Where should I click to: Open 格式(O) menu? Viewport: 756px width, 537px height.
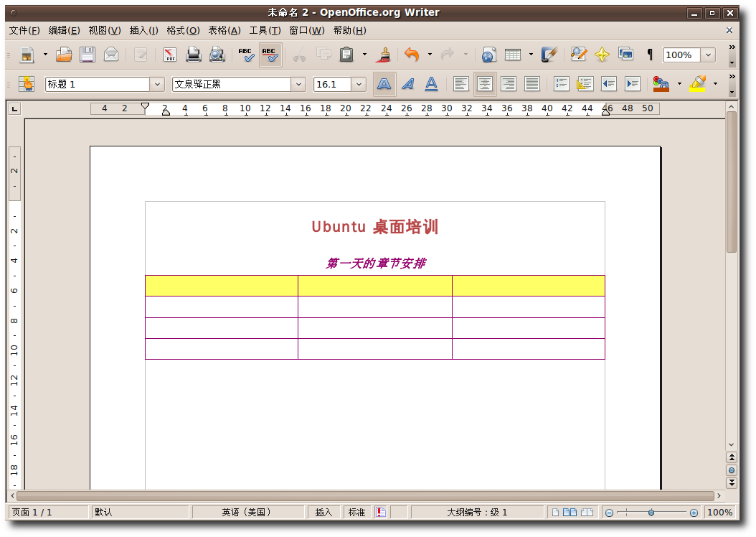tap(183, 30)
